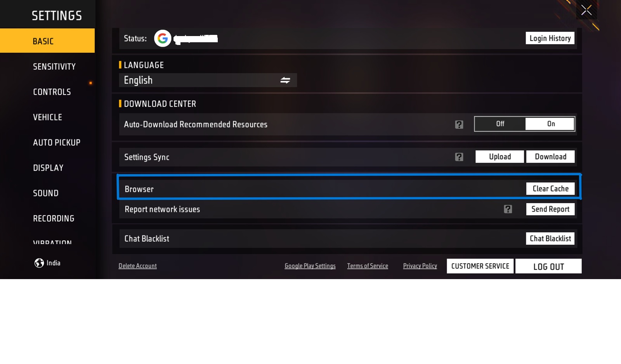The height and width of the screenshot is (364, 621).
Task: Turn Auto-Download off
Action: (x=500, y=124)
